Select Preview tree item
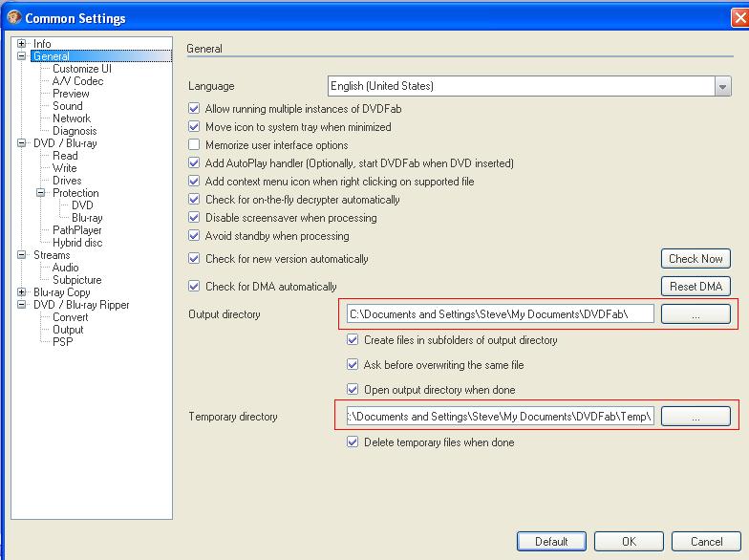 tap(71, 94)
